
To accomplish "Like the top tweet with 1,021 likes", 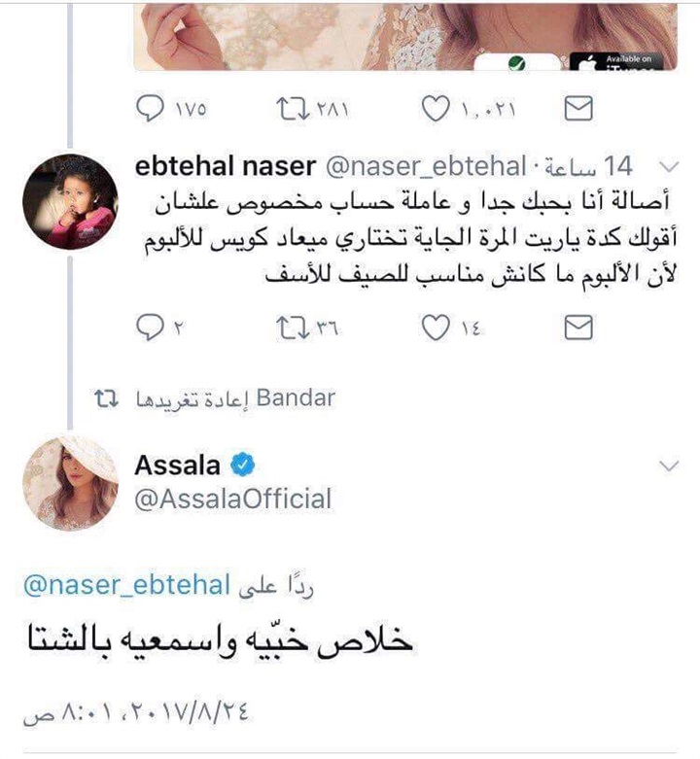I will tap(435, 109).
